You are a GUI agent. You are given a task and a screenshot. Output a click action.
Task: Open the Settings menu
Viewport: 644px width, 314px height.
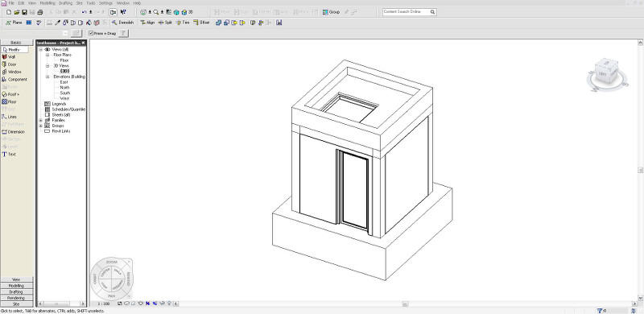pyautogui.click(x=106, y=3)
